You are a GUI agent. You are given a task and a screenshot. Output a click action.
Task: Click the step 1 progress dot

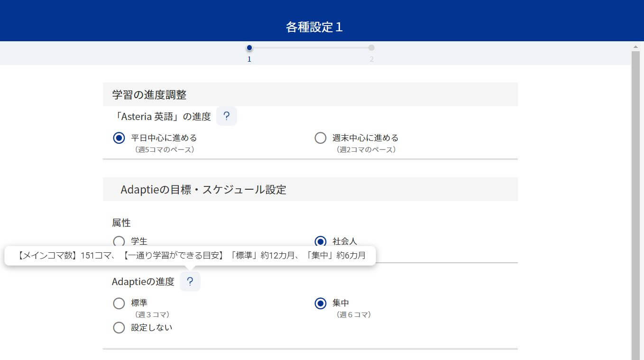[x=249, y=48]
